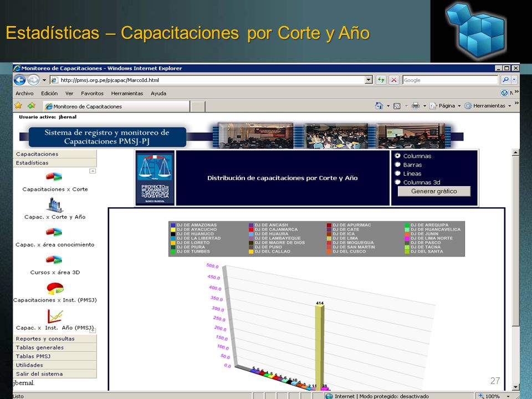The height and width of the screenshot is (399, 532).
Task: Click the browser Forward arrow button
Action: 33,80
